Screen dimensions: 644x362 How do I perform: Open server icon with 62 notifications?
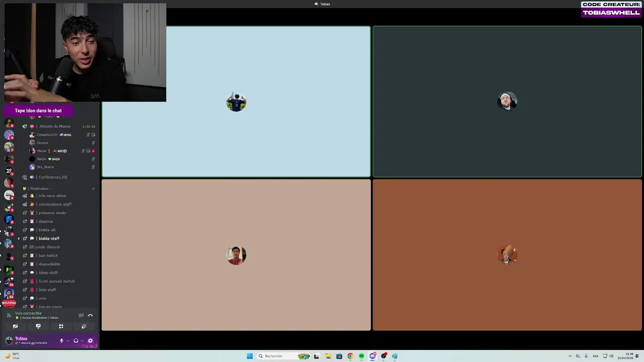(9, 293)
